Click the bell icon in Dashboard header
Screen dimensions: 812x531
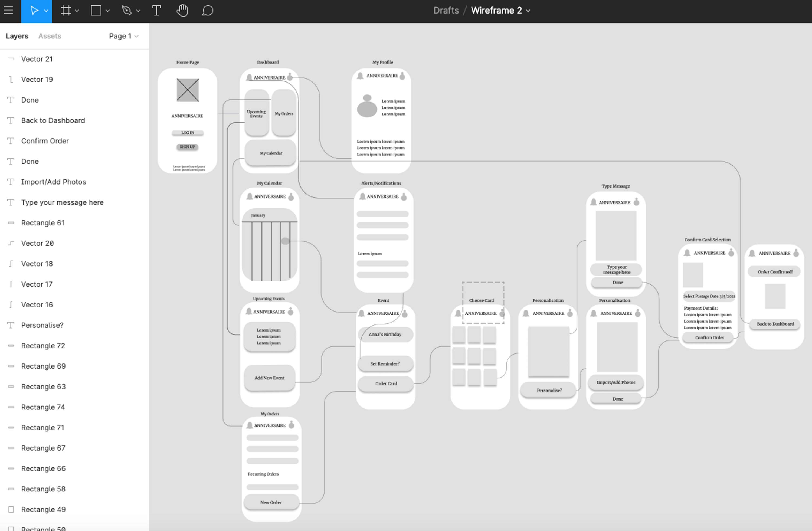click(249, 77)
